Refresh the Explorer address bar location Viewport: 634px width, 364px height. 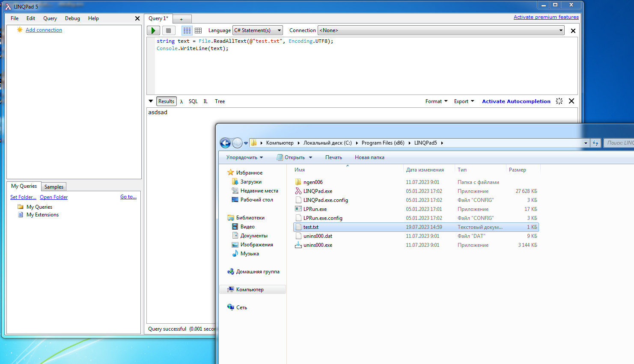[595, 143]
